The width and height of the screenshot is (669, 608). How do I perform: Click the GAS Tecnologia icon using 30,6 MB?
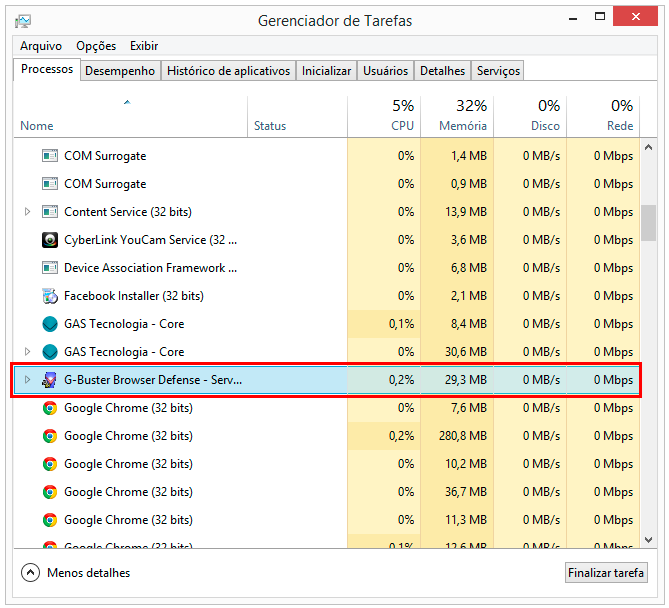click(50, 352)
